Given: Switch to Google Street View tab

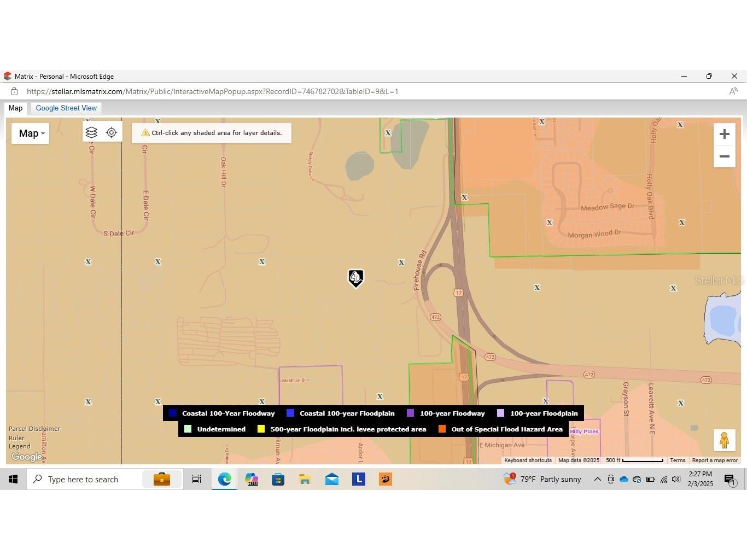Looking at the screenshot, I should [x=66, y=108].
